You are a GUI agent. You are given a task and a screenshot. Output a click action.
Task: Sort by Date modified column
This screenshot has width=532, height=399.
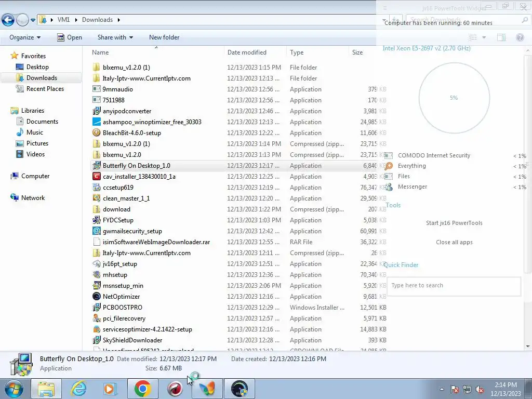247,52
